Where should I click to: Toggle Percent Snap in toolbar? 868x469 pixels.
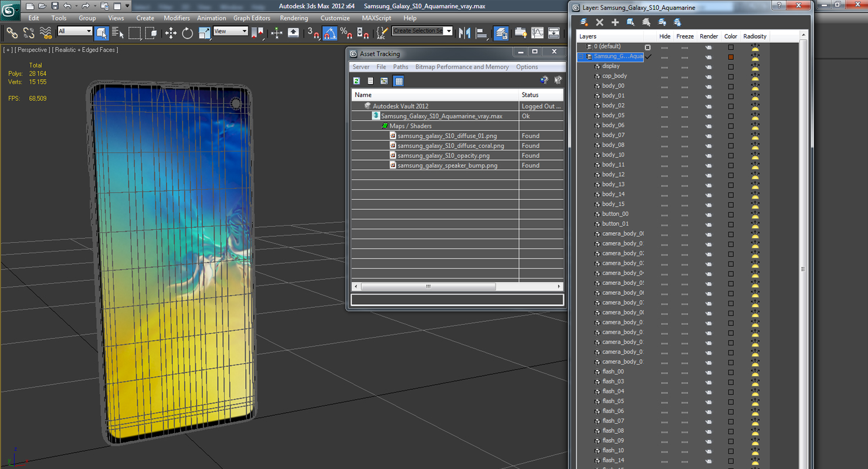(346, 33)
